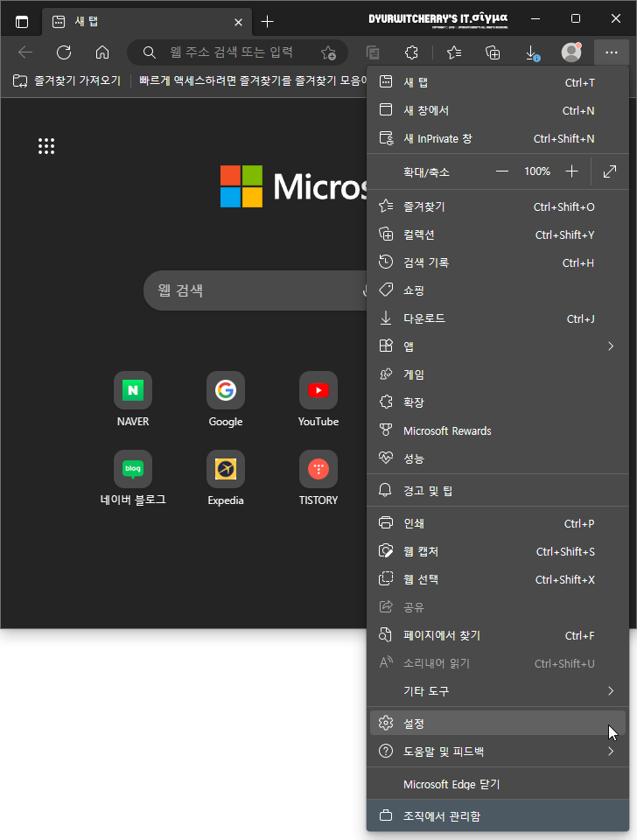The height and width of the screenshot is (840, 637).
Task: Select 인쇄 print menu entry
Action: click(x=498, y=523)
